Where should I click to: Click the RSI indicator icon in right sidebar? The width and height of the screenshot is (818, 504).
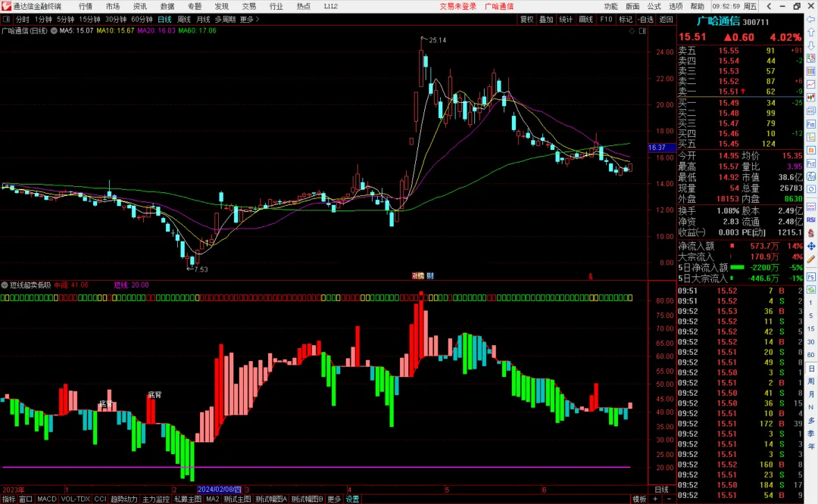[811, 220]
